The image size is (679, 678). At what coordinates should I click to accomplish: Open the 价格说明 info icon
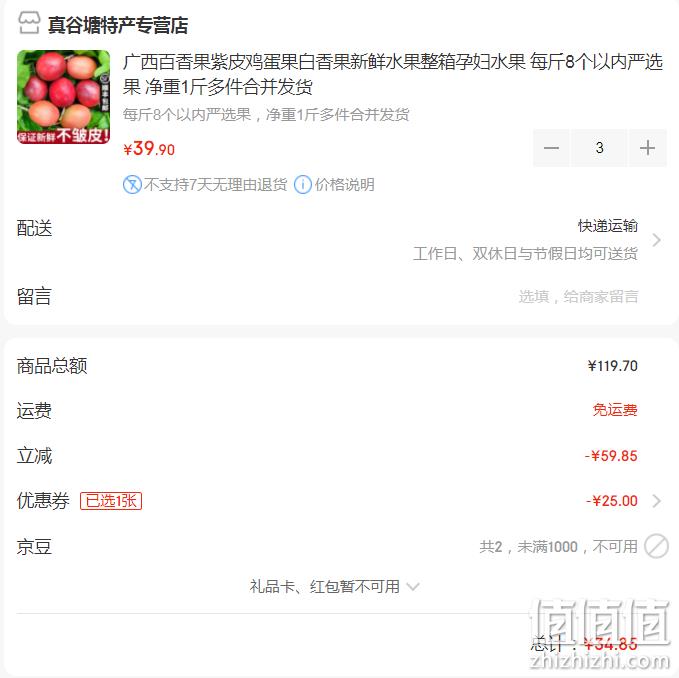point(303,185)
